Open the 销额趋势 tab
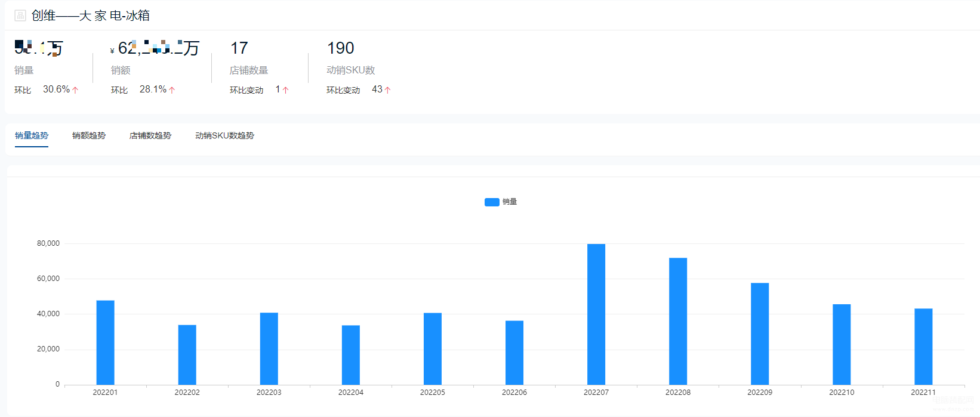Image resolution: width=980 pixels, height=417 pixels. click(89, 135)
